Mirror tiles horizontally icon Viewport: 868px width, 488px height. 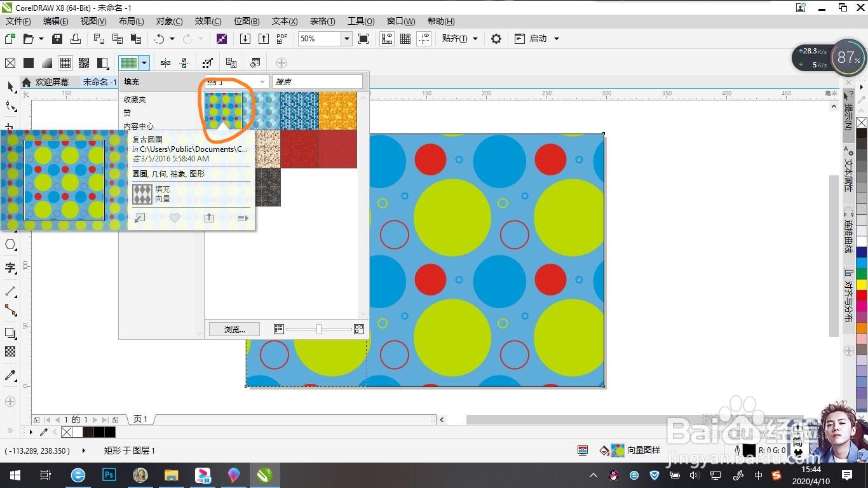[x=165, y=63]
